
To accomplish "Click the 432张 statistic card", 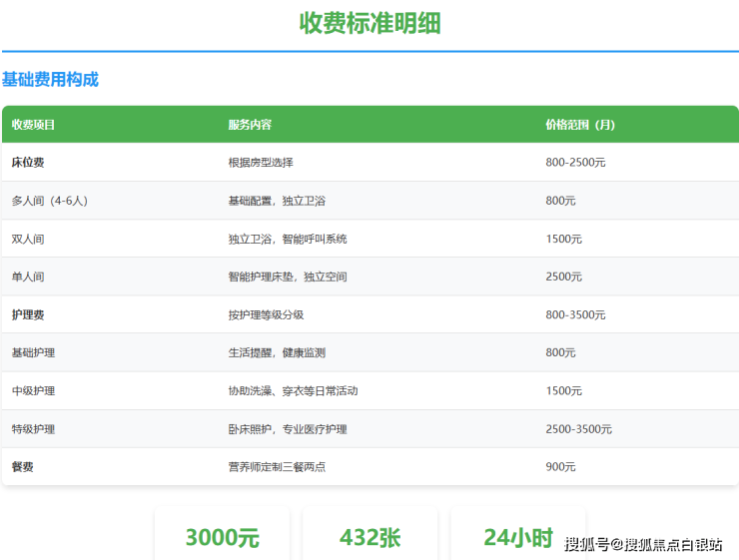I will point(369,537).
